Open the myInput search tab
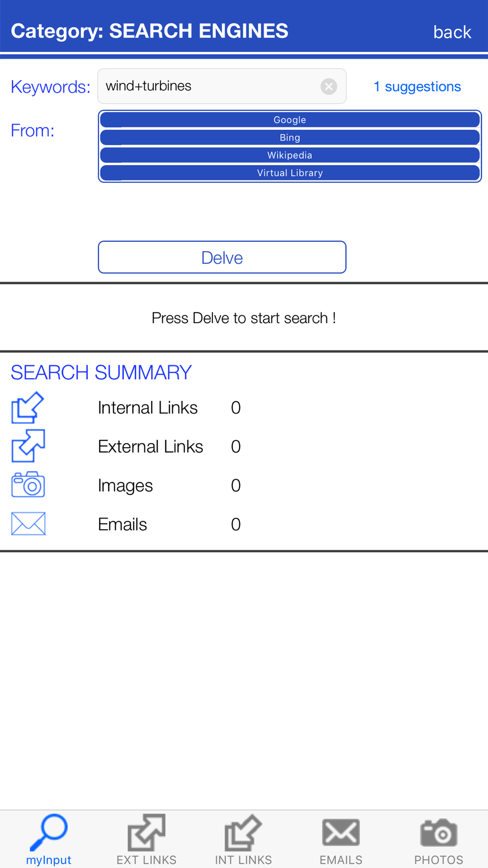This screenshot has height=868, width=488. (x=49, y=839)
